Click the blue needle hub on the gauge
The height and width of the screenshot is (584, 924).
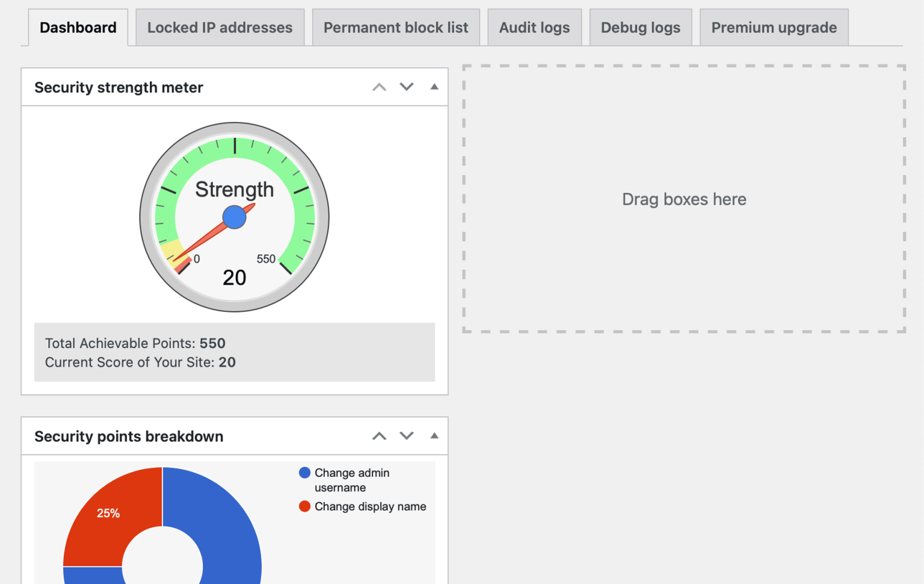(x=234, y=217)
